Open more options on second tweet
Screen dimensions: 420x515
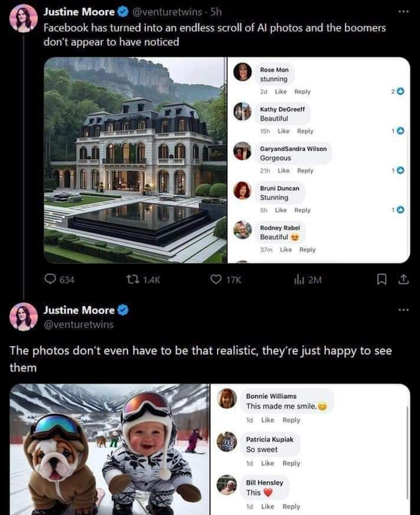coord(404,310)
